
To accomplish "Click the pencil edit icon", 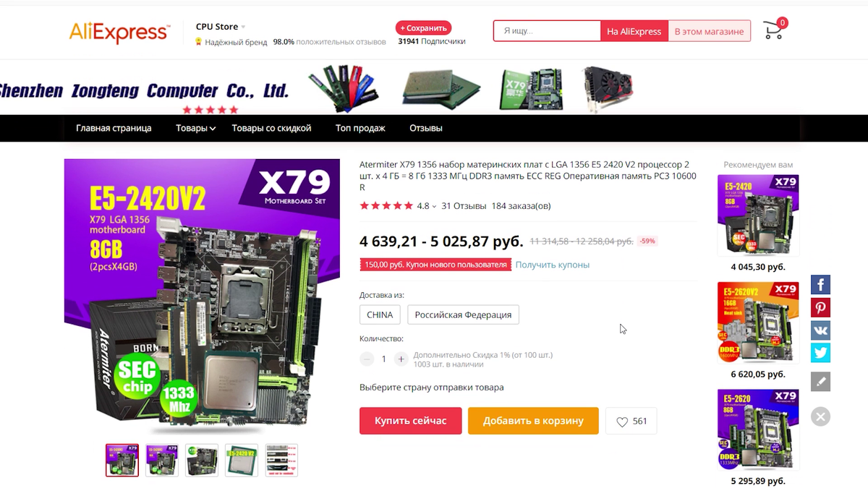I will [820, 381].
